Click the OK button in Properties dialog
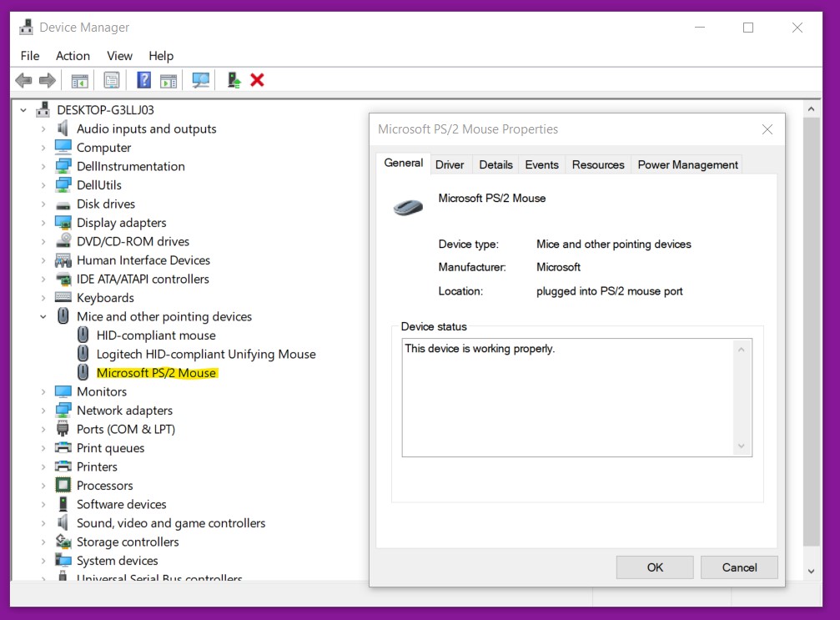 point(655,567)
